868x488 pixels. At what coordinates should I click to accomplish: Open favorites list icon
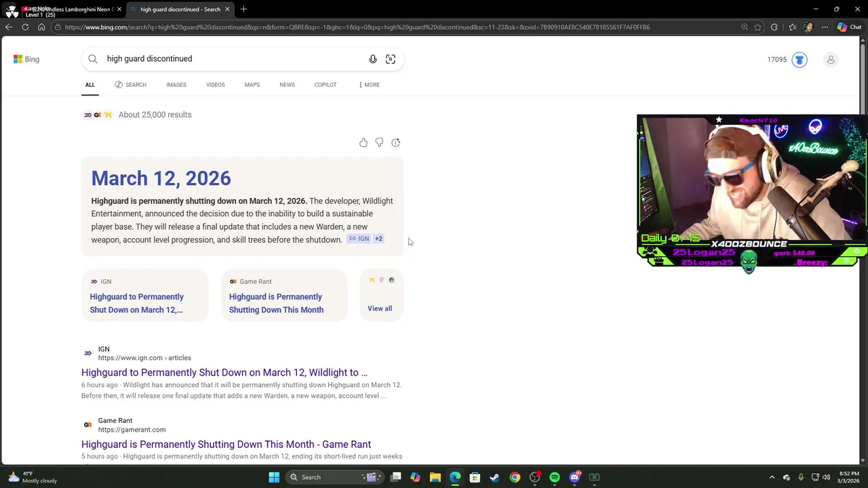point(792,27)
